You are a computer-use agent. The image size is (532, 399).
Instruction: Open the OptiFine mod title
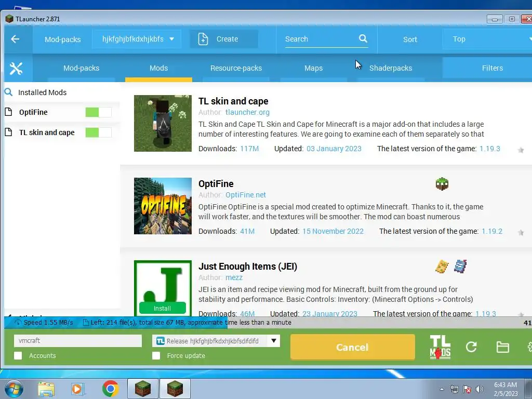click(x=216, y=183)
